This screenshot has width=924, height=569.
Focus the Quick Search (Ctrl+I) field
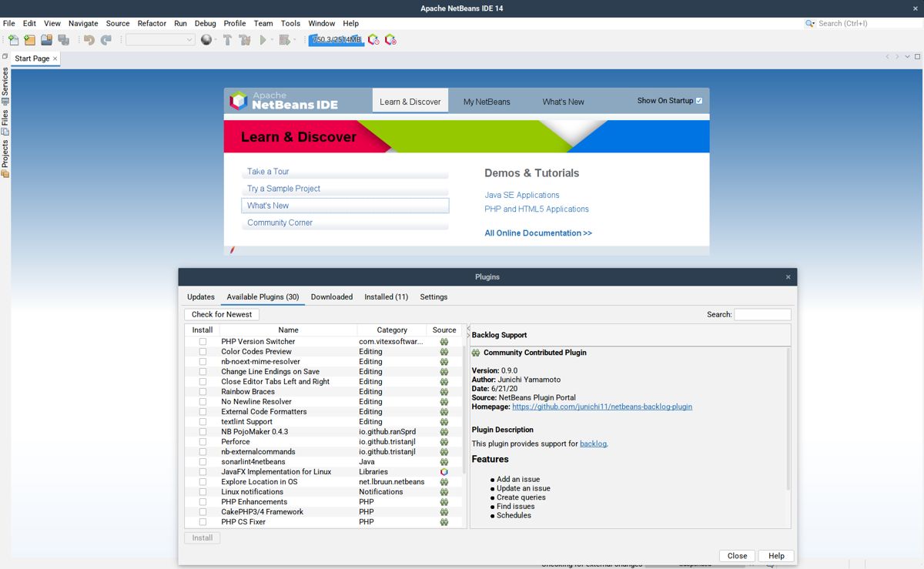[x=869, y=24]
